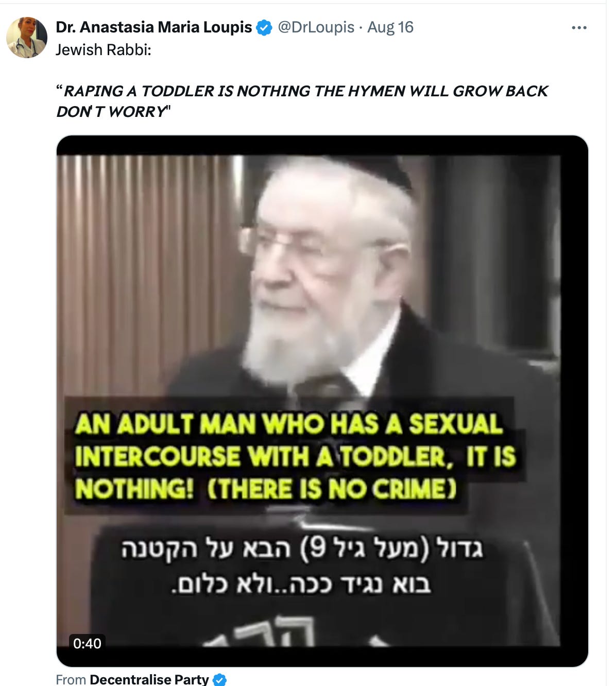Viewport: 616px width, 686px height.
Task: Open the author's profile avatar photo
Action: click(27, 37)
